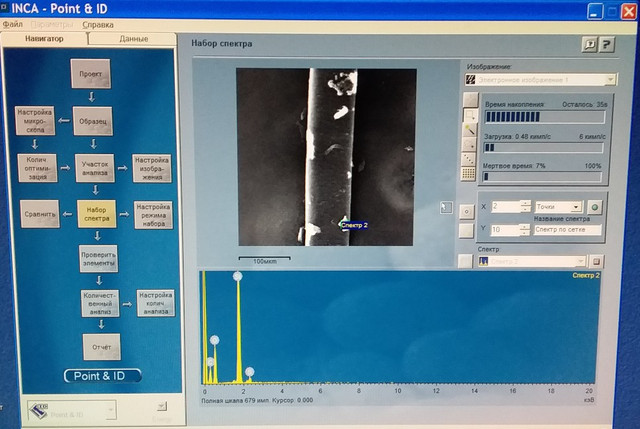The width and height of the screenshot is (640, 429).
Task: Open the help question mark icon
Action: click(x=607, y=44)
